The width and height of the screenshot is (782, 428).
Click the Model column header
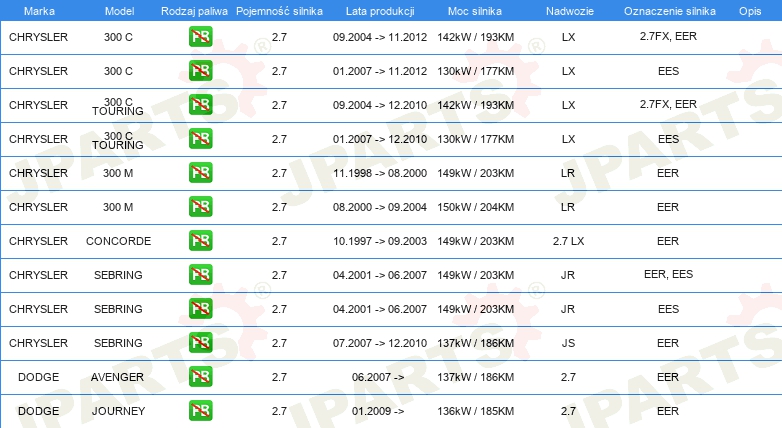tap(119, 11)
